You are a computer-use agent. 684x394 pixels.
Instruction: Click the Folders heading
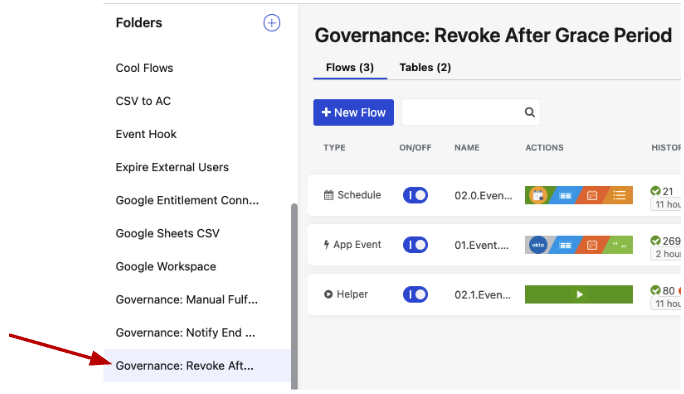click(139, 23)
